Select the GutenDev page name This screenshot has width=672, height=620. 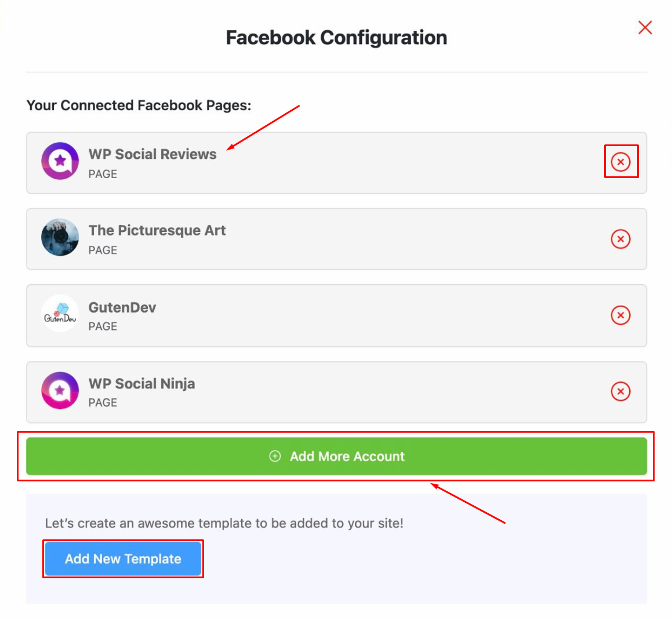click(x=122, y=307)
